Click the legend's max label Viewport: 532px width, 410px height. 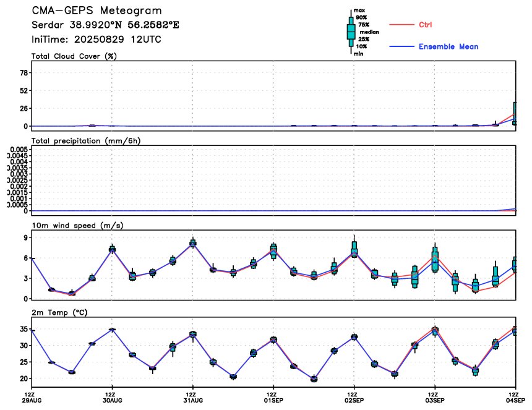[x=359, y=11]
